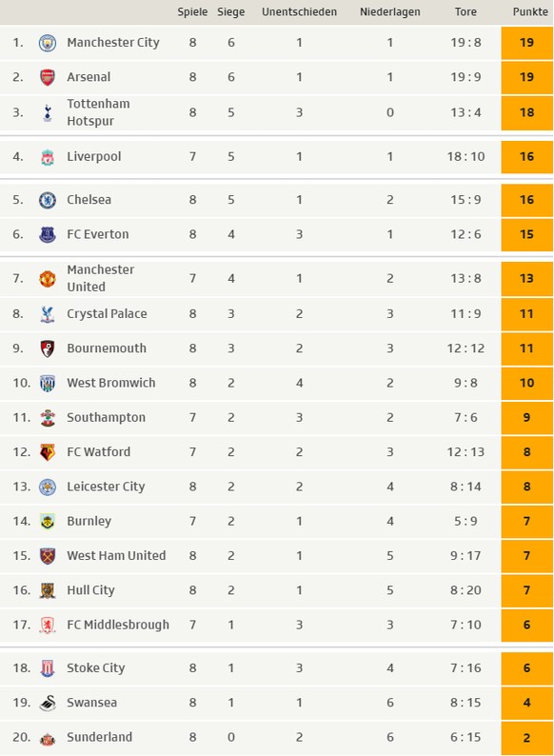The image size is (554, 756).
Task: Click the Liverpool club crest
Action: pos(48,157)
